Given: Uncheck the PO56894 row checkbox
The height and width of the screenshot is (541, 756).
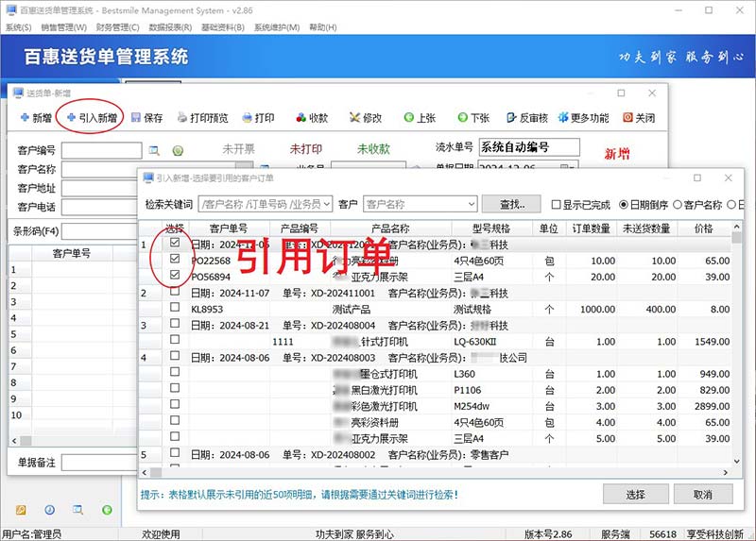Looking at the screenshot, I should (x=175, y=275).
